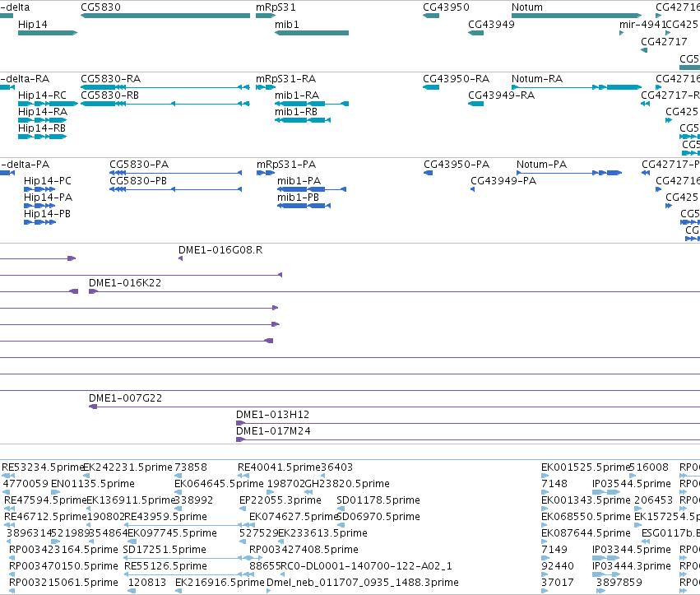Open the EK068550.5prime EST label

586,517
